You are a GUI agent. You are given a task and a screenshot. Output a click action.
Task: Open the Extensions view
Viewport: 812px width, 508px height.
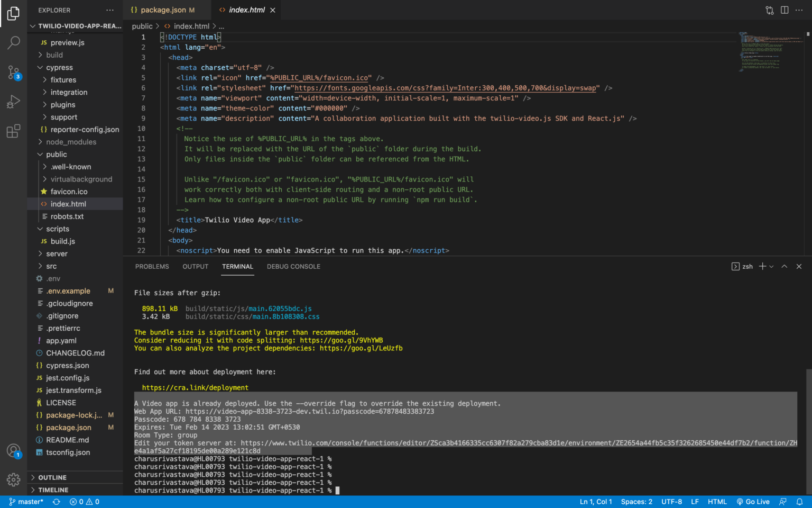(x=13, y=131)
